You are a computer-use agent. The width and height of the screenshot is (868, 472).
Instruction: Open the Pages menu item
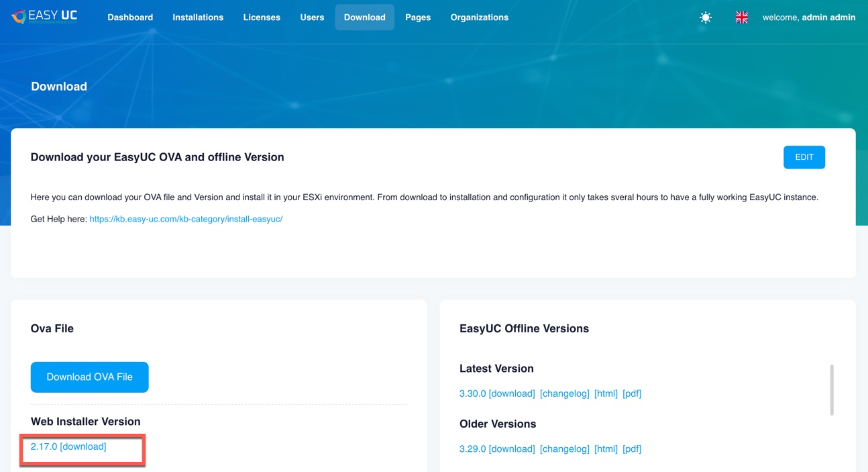click(x=417, y=17)
